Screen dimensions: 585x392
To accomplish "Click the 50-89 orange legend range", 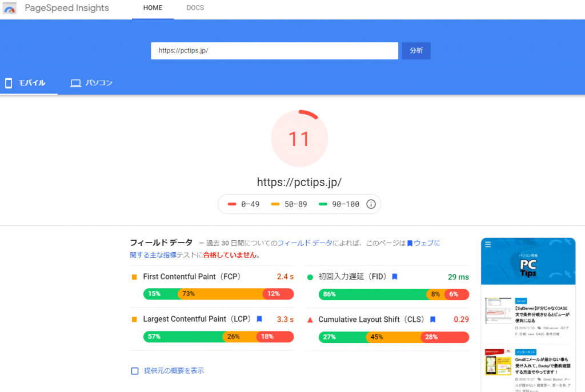I will pos(289,204).
